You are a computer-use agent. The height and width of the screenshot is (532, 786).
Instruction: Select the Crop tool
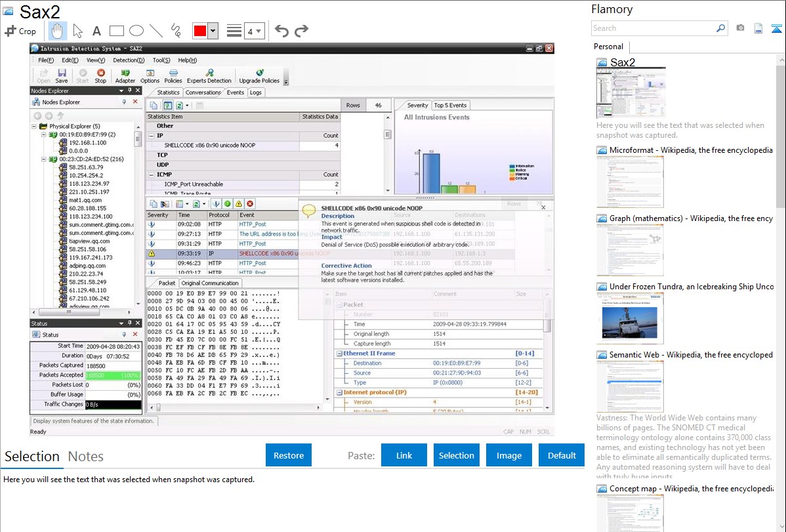tap(20, 31)
